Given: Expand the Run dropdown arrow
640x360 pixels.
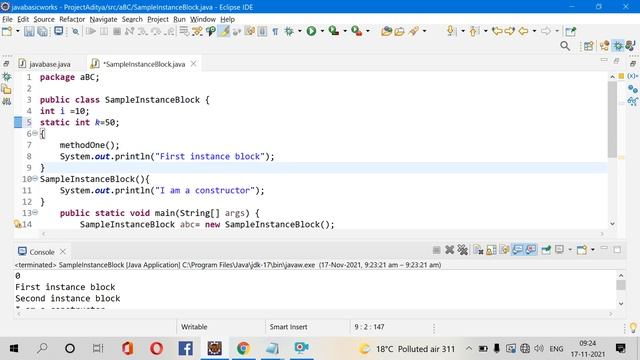Looking at the screenshot, I should pos(322,31).
